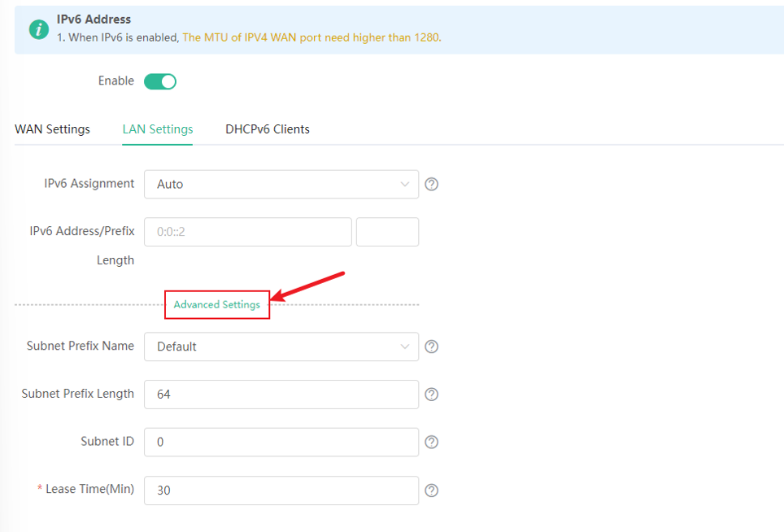The width and height of the screenshot is (784, 532).
Task: Click the chevron arrow in the Subnet Prefix Name box
Action: [x=404, y=347]
